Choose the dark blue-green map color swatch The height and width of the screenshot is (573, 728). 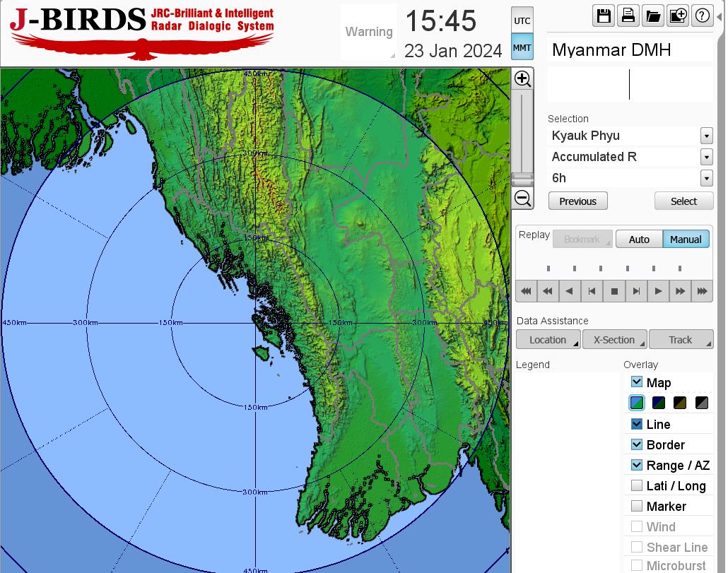tap(659, 403)
